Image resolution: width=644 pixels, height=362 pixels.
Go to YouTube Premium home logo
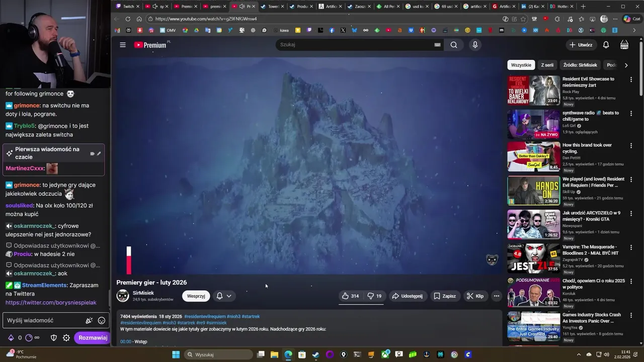150,45
